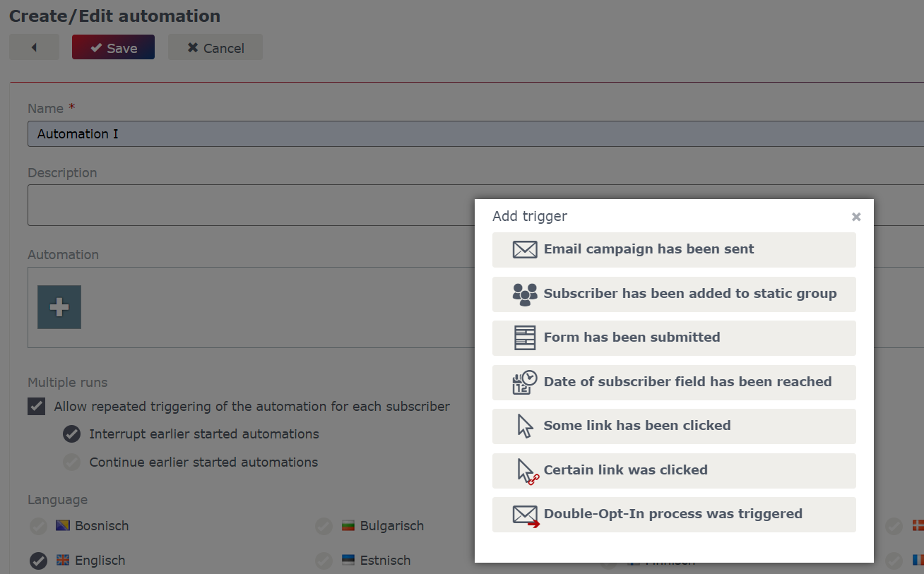Click envelope arrow icon of Double-Opt-In trigger
The image size is (924, 574).
526,516
